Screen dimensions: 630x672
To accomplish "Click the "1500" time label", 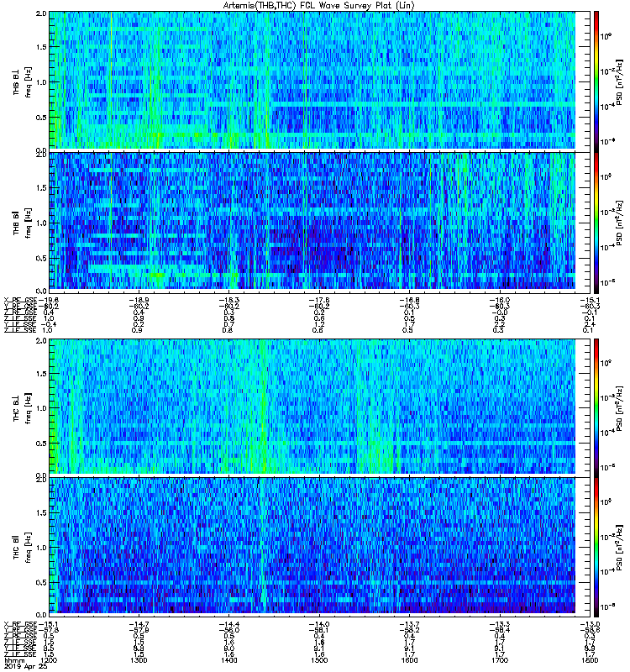I will click(319, 660).
